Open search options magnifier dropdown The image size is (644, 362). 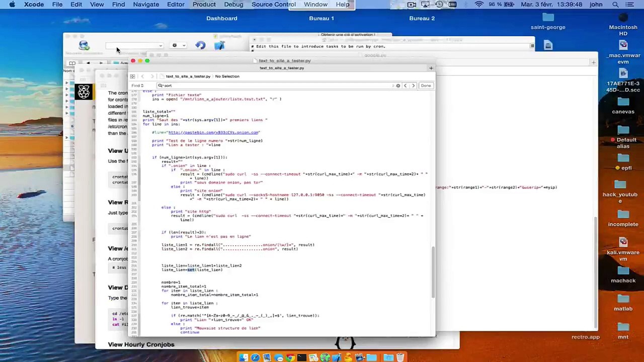(x=160, y=85)
